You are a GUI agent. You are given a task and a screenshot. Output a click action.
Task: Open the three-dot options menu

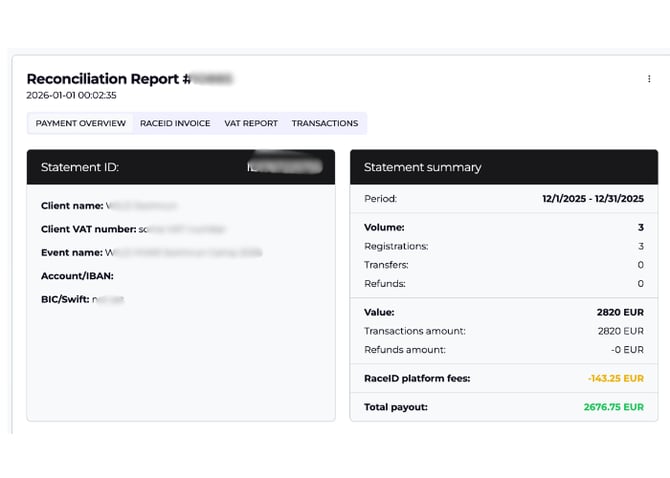(x=649, y=79)
